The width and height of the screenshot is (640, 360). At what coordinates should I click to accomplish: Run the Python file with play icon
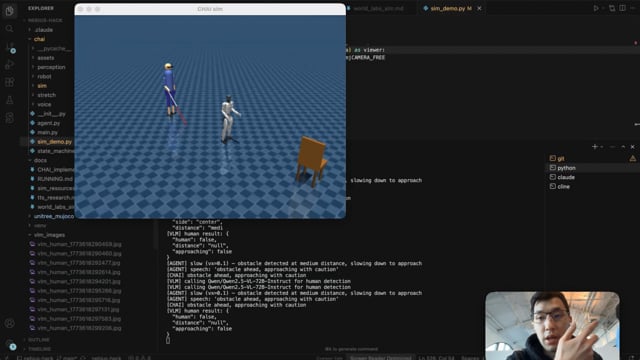click(596, 8)
